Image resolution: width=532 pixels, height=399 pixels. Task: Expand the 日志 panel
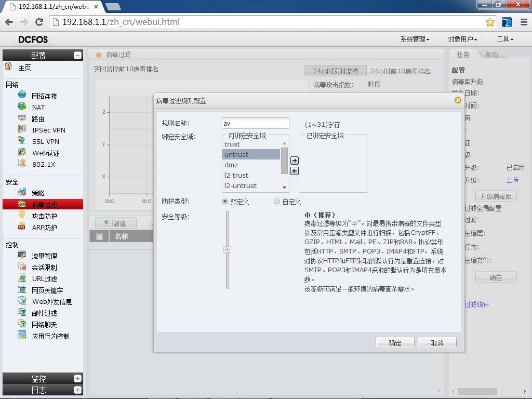click(x=78, y=390)
